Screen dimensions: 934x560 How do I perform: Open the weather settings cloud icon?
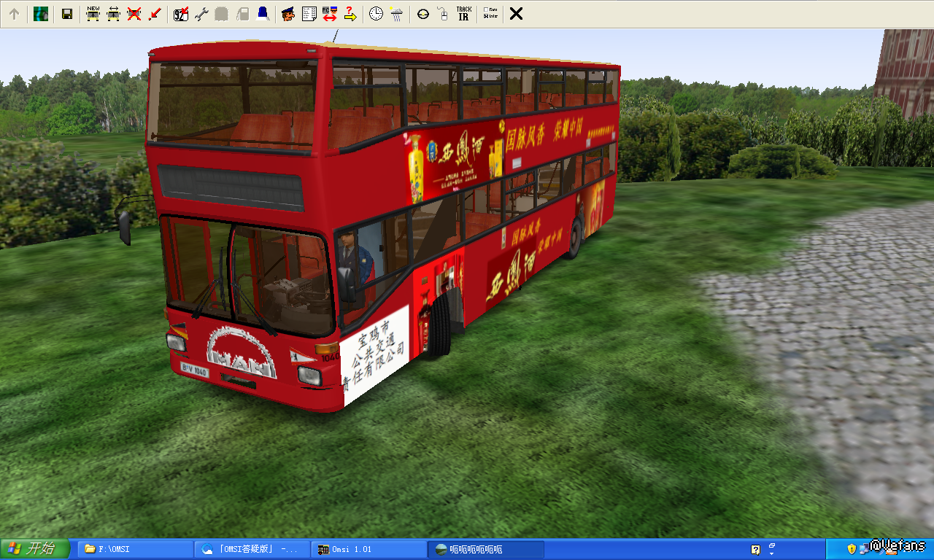tap(396, 14)
